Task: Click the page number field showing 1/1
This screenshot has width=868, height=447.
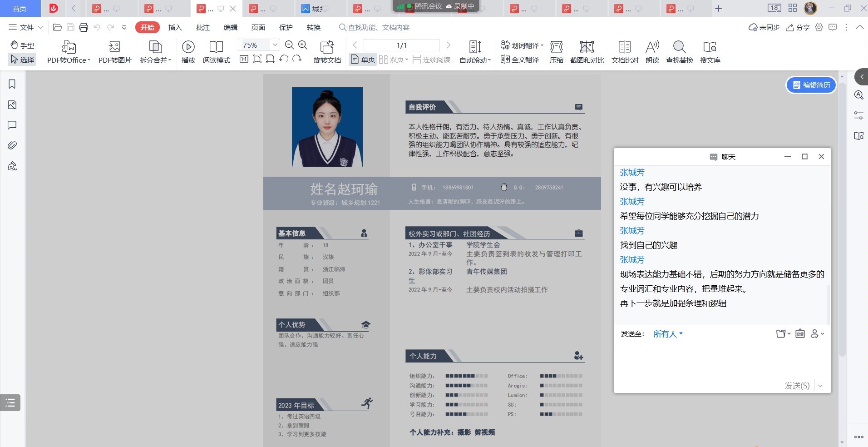Action: coord(401,45)
